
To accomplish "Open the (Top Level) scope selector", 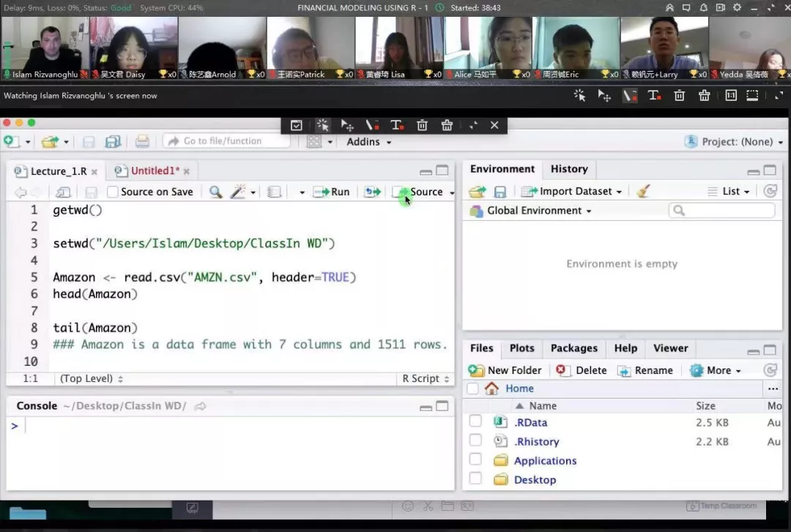I will [91, 378].
